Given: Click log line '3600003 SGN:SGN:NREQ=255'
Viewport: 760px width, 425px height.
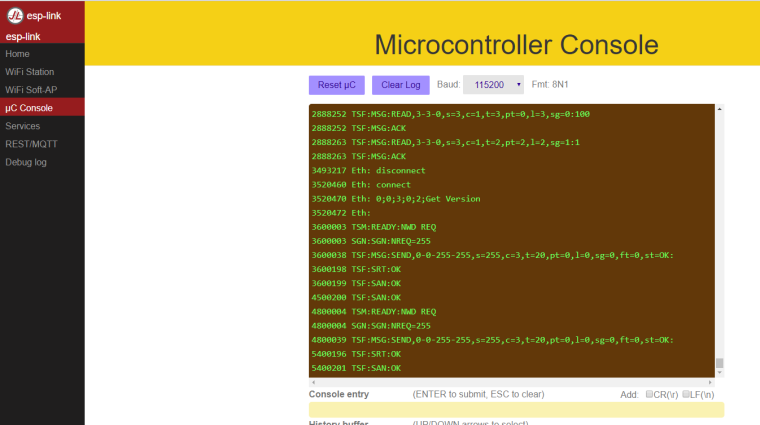Looking at the screenshot, I should tap(371, 241).
